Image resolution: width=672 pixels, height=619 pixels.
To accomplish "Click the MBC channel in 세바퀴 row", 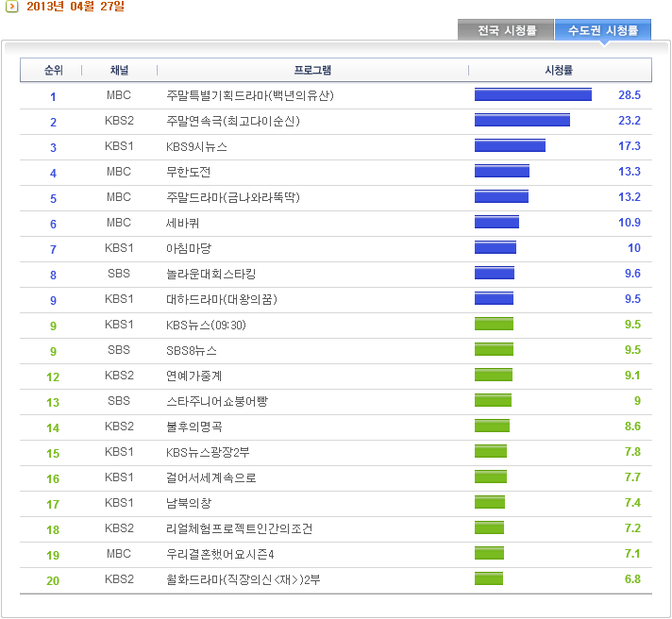I will [119, 223].
